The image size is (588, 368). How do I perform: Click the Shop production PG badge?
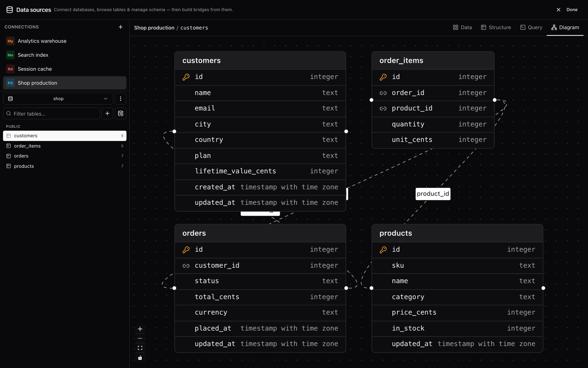tap(10, 83)
